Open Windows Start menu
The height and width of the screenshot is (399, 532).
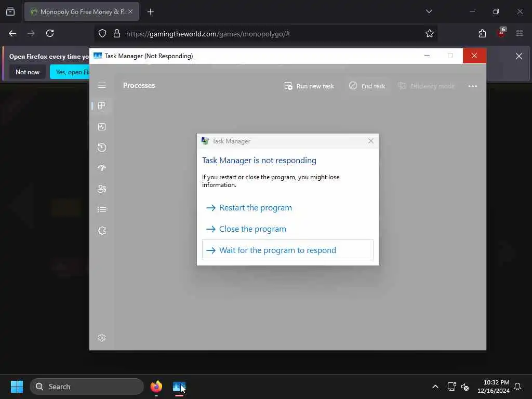pos(17,387)
